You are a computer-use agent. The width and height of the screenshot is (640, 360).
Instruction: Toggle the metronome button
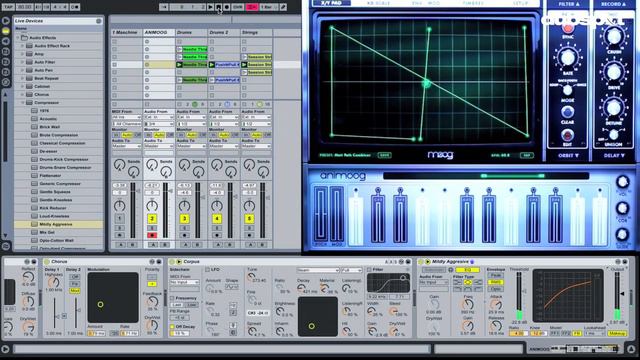click(x=75, y=7)
